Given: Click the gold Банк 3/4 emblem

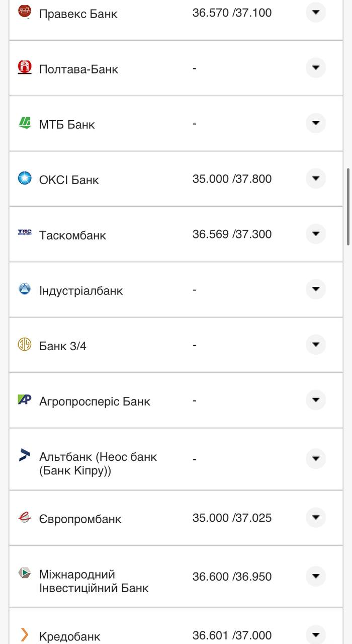Looking at the screenshot, I should (24, 345).
